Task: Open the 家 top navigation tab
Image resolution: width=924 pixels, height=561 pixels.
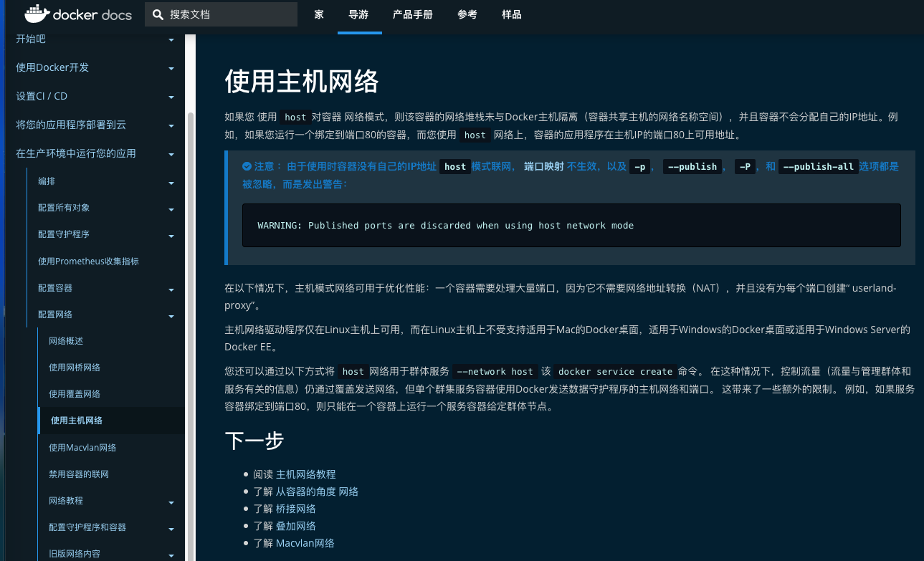Action: coord(319,14)
